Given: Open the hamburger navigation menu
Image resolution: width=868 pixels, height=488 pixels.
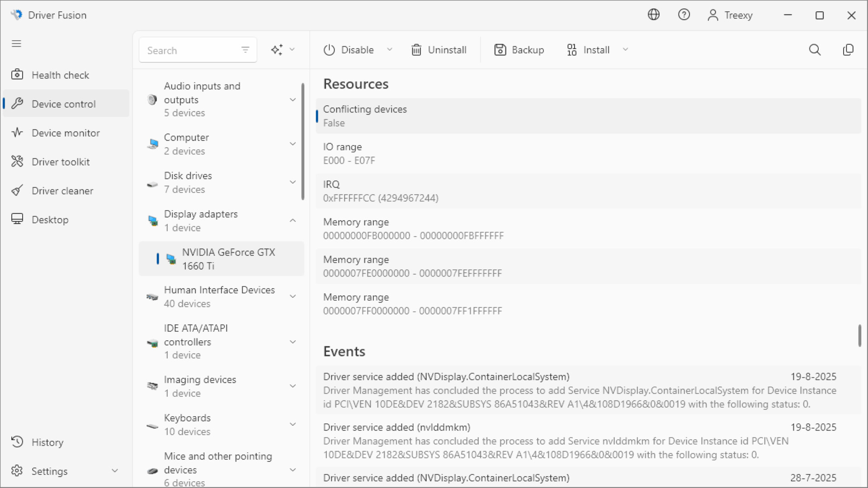Looking at the screenshot, I should (16, 43).
